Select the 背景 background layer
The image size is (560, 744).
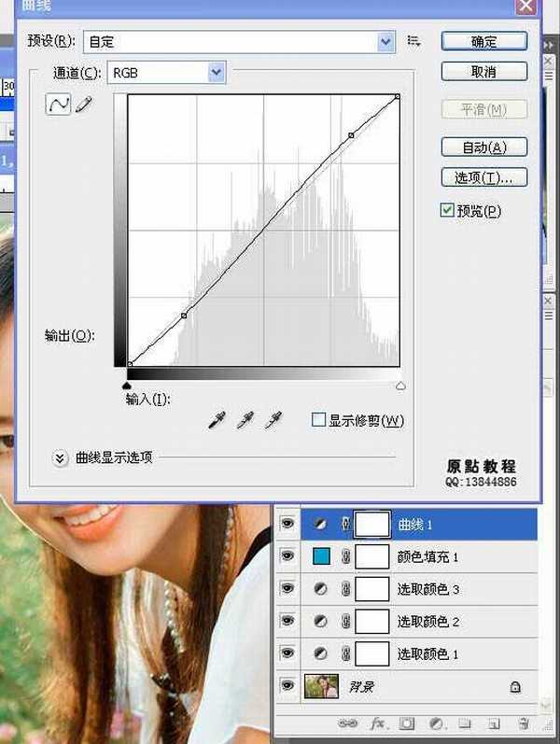(x=428, y=687)
